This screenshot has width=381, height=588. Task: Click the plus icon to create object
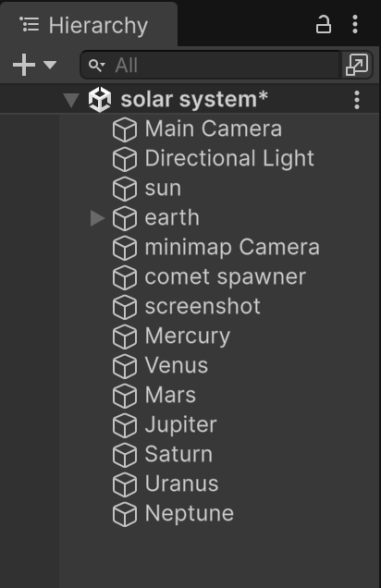[24, 65]
